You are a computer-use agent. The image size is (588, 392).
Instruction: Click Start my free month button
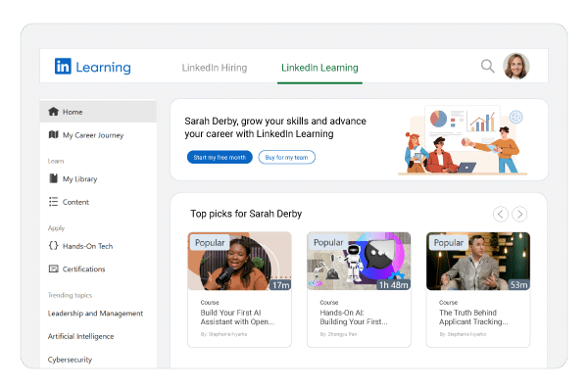[220, 157]
